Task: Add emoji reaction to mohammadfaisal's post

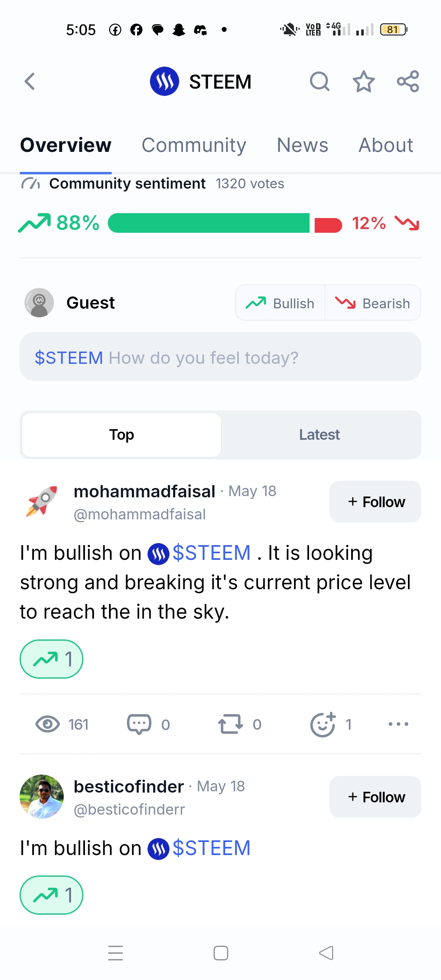Action: (x=323, y=724)
